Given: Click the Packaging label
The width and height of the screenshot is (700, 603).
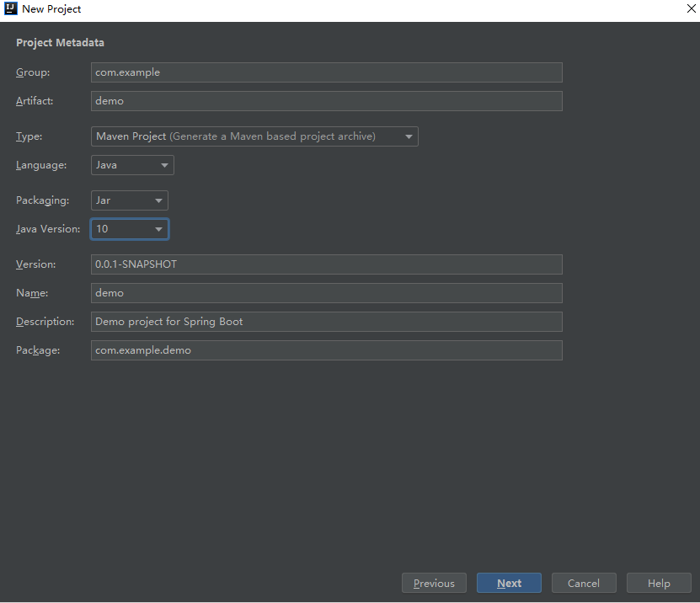Looking at the screenshot, I should pos(43,200).
